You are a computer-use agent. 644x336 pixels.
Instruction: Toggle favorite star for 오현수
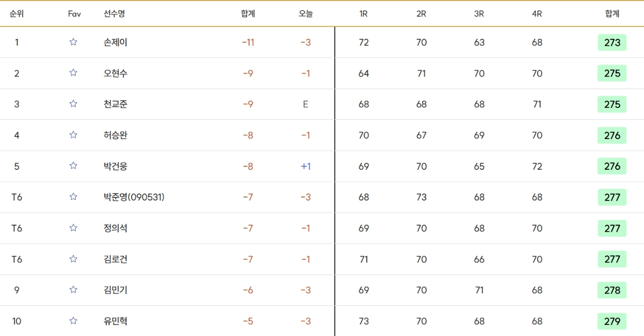73,73
